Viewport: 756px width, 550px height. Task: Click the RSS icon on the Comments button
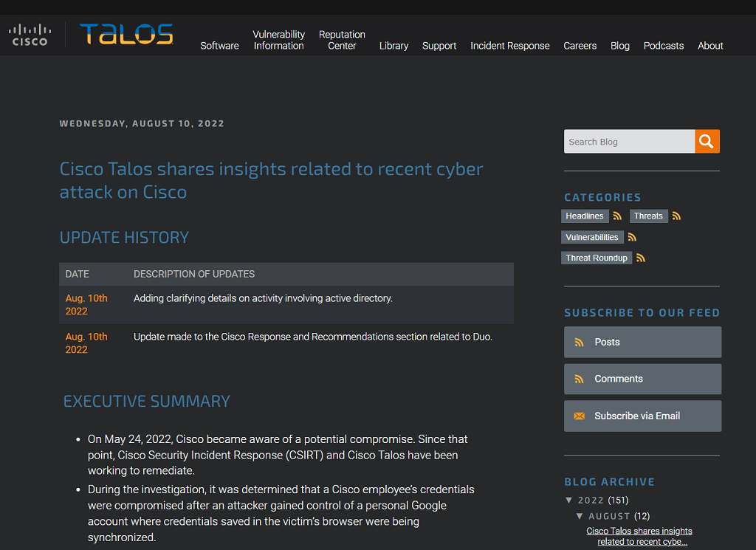(x=580, y=379)
